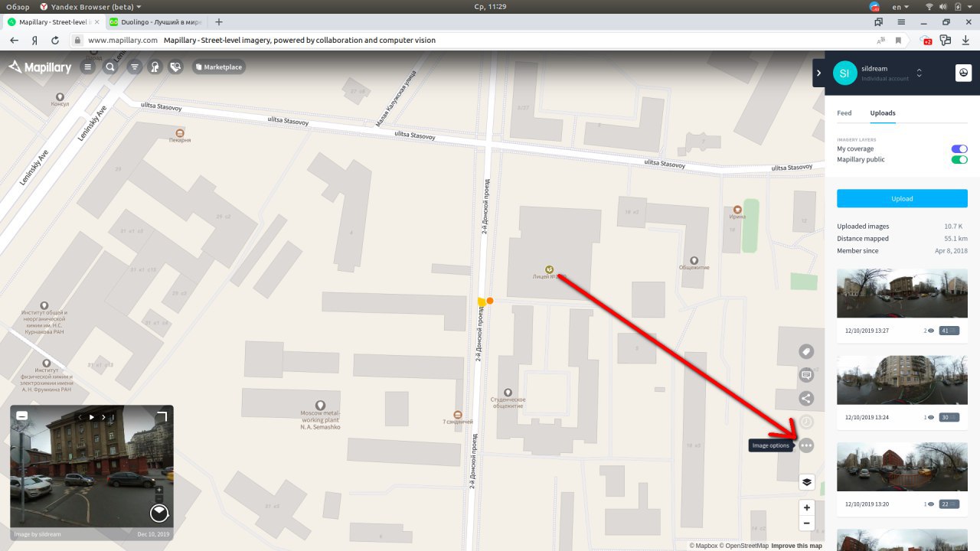Open the map filters icon

pyautogui.click(x=135, y=67)
